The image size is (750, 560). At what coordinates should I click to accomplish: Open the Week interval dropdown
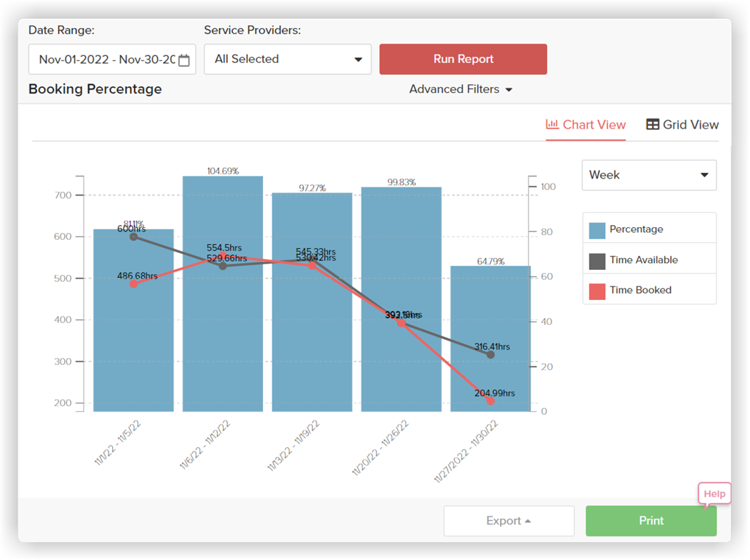click(x=649, y=175)
